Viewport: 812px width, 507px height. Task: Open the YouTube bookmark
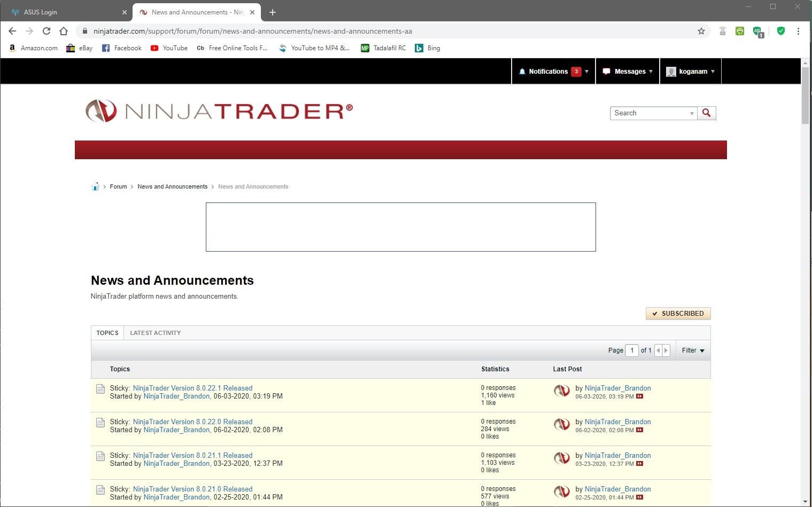tap(169, 48)
